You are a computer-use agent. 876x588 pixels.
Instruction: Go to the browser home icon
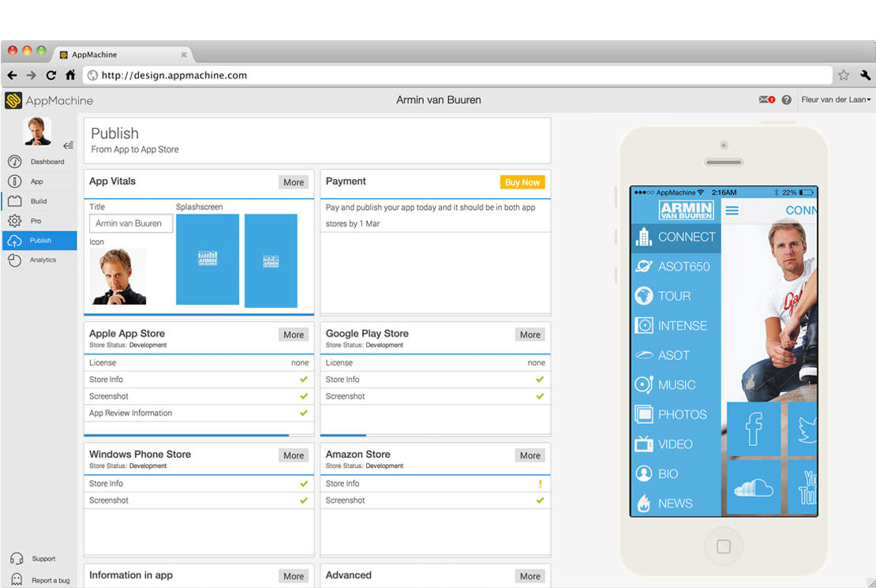tap(70, 75)
